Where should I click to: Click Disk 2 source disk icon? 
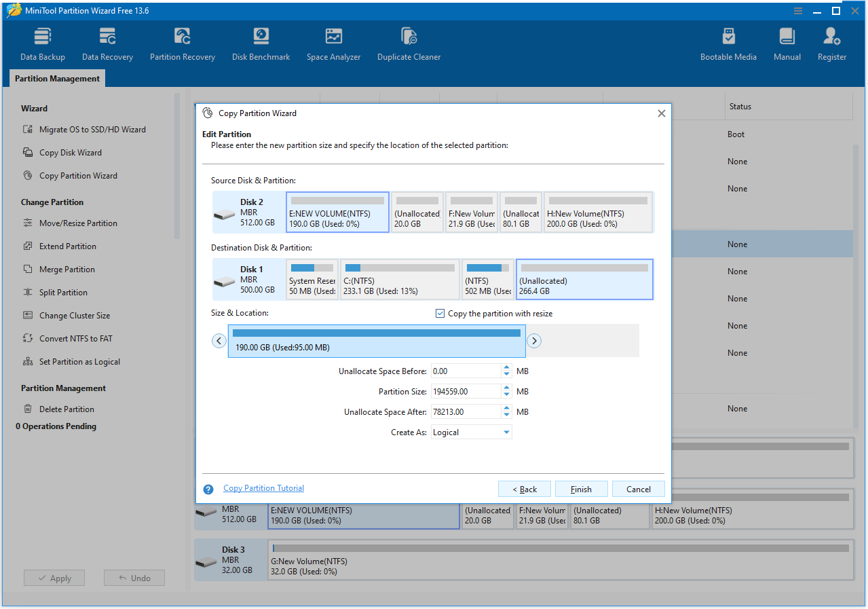pos(225,215)
